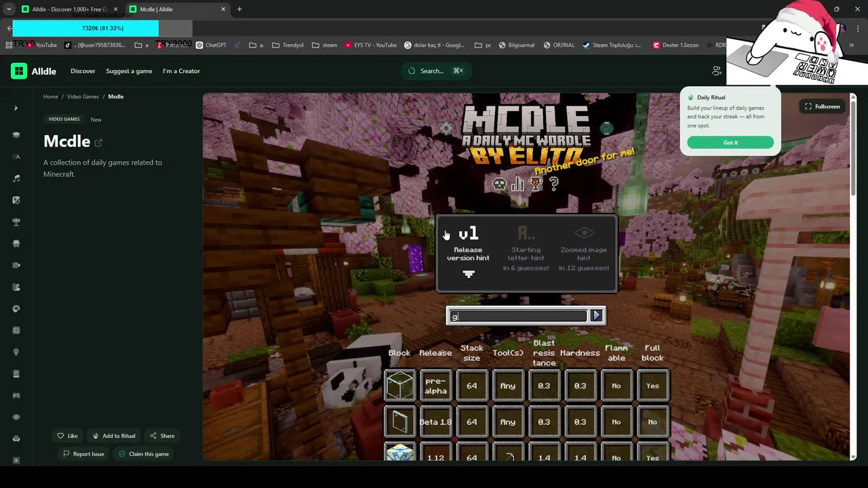This screenshot has height=488, width=868.
Task: Open the layers stack category in sidebar
Action: click(16, 135)
